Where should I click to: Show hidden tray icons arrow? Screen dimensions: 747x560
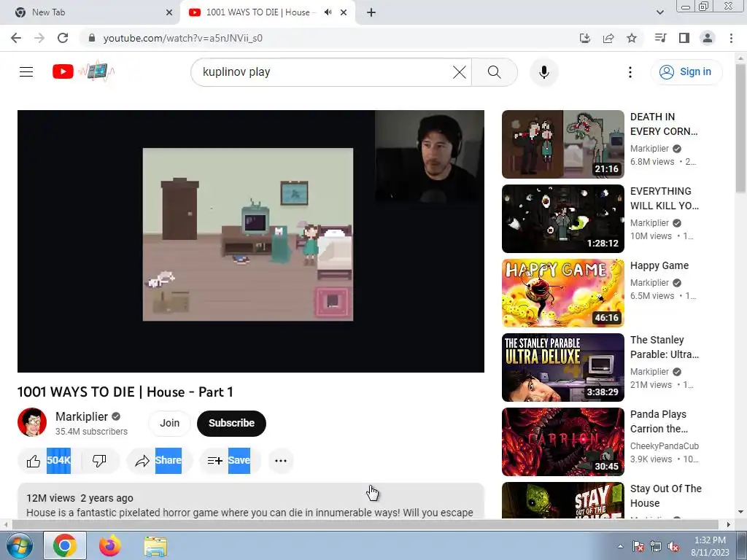[x=620, y=546]
